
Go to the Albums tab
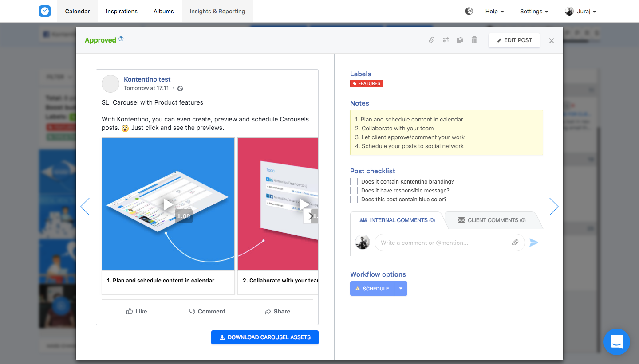click(164, 11)
